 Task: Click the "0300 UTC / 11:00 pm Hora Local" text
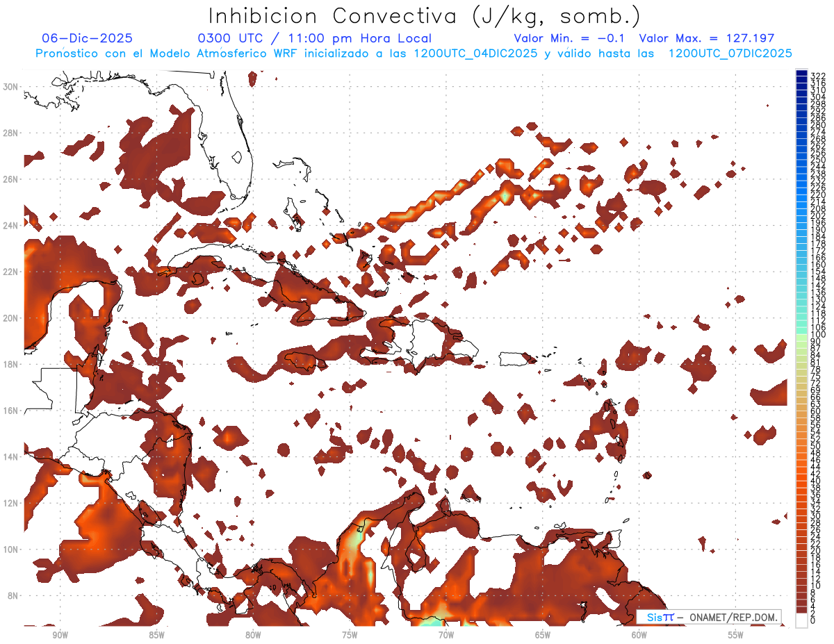click(315, 38)
